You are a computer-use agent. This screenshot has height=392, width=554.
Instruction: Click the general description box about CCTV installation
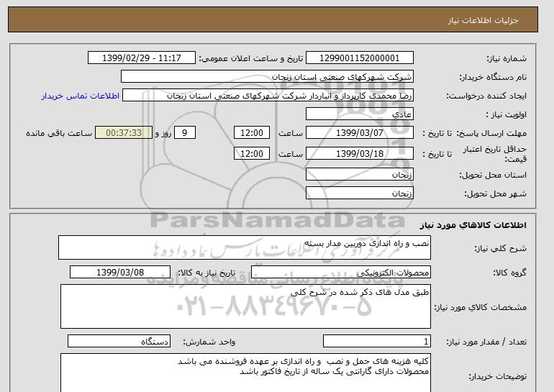(x=245, y=247)
